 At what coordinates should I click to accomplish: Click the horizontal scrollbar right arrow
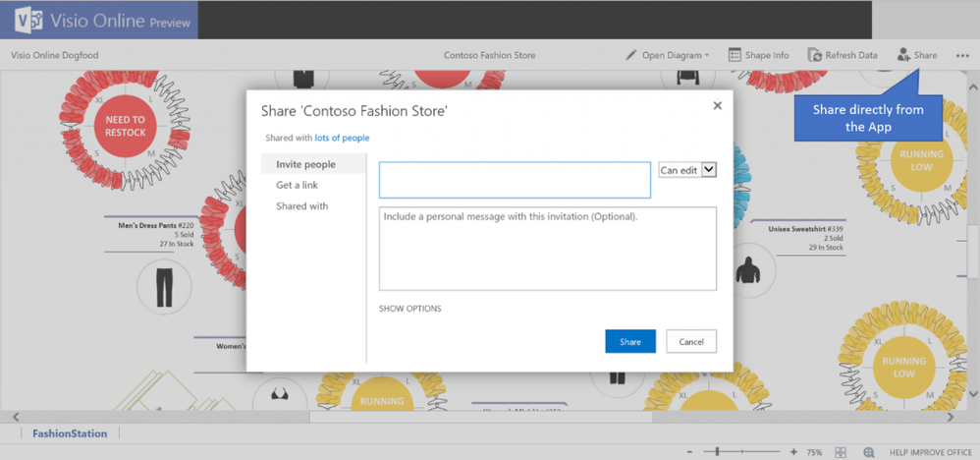pyautogui.click(x=951, y=417)
